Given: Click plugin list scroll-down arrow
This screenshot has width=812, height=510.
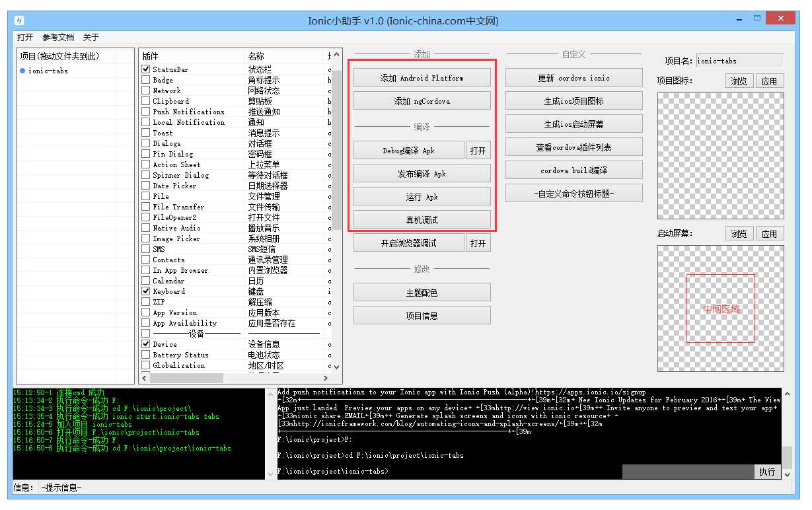Looking at the screenshot, I should tap(336, 367).
